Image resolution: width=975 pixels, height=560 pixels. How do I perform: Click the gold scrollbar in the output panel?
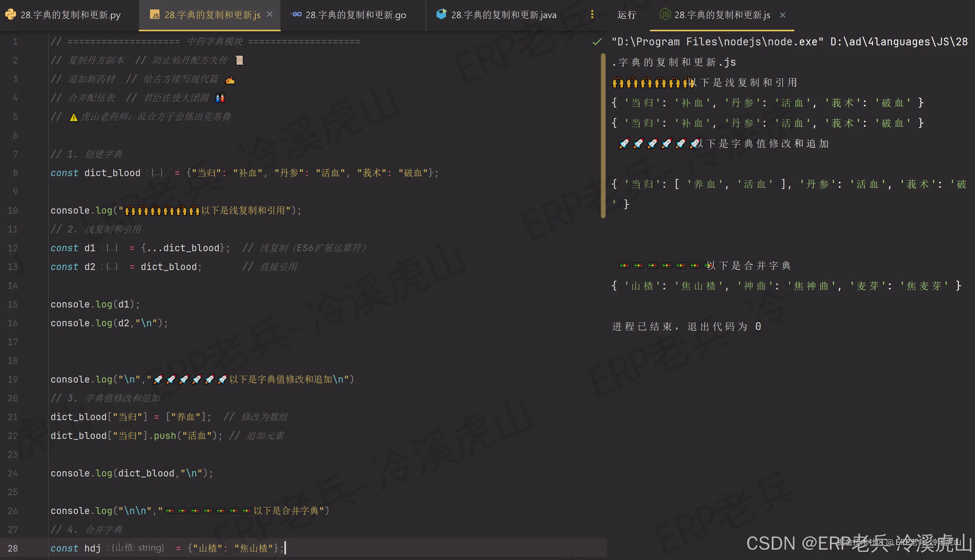(603, 135)
